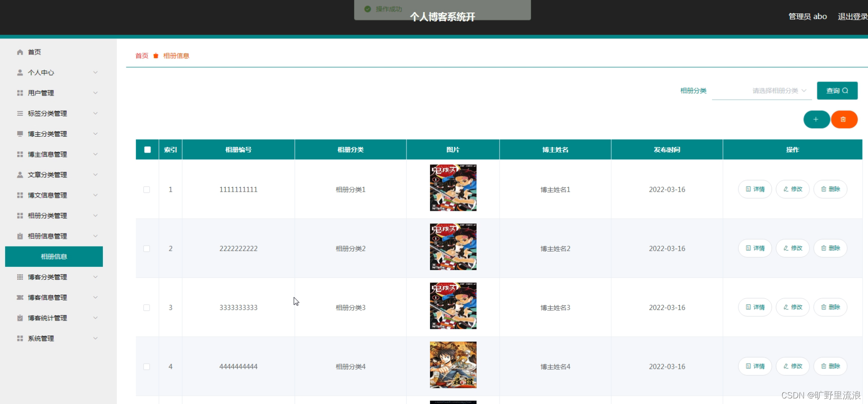Expand the 博文信息管理 chevron

point(95,195)
